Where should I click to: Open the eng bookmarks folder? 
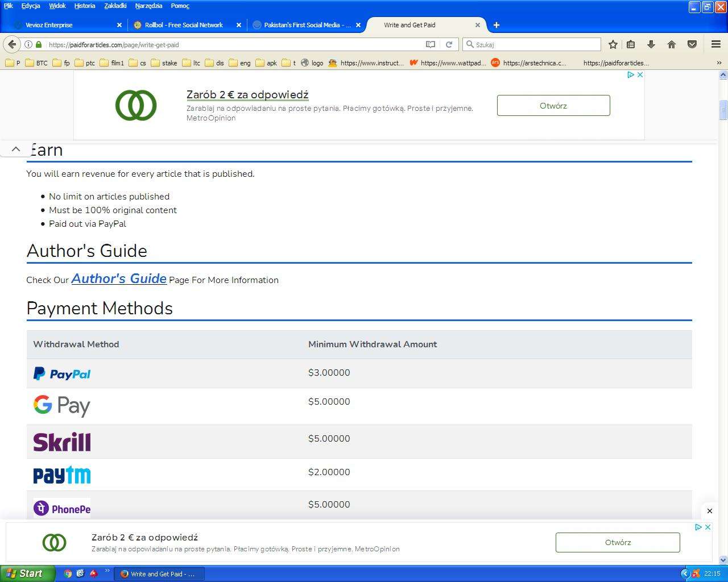[x=239, y=63]
